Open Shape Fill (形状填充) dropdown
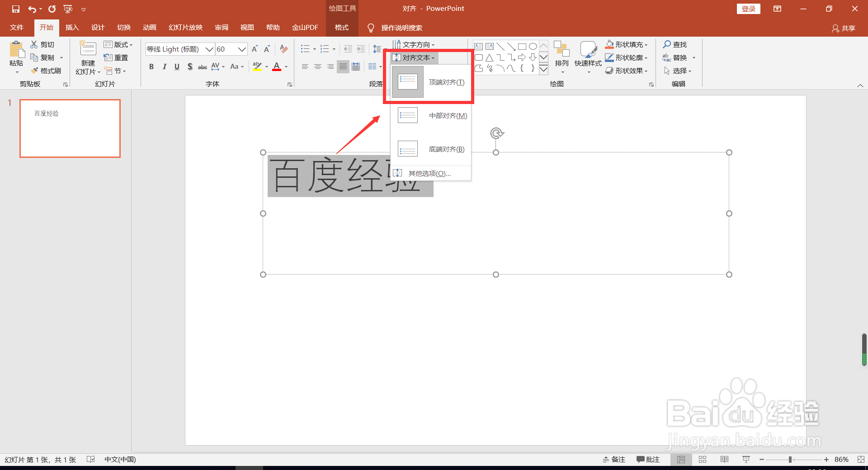This screenshot has height=470, width=868. click(627, 44)
